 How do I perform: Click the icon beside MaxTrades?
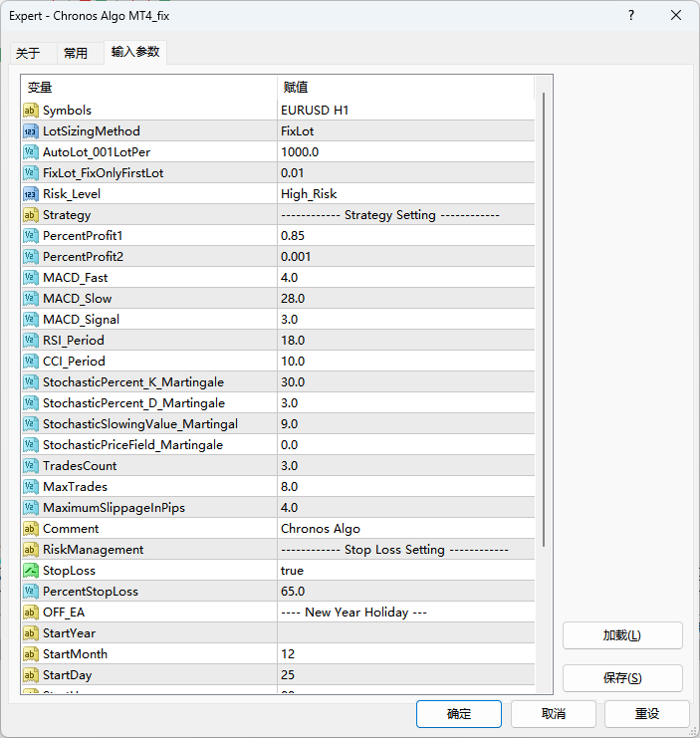click(31, 487)
